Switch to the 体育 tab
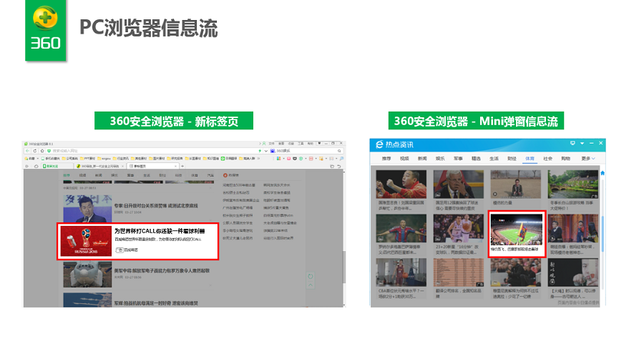The width and height of the screenshot is (644, 359). (x=530, y=159)
